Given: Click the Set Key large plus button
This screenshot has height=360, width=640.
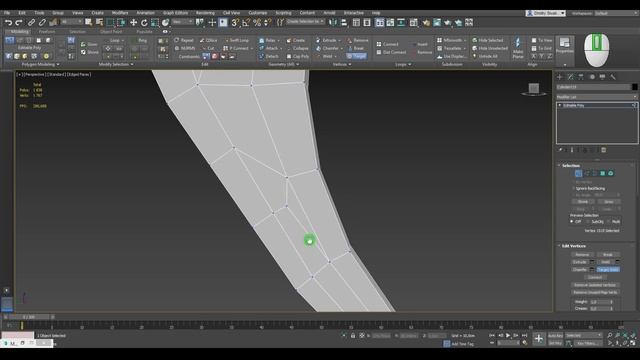Looking at the screenshot, I should point(539,338).
